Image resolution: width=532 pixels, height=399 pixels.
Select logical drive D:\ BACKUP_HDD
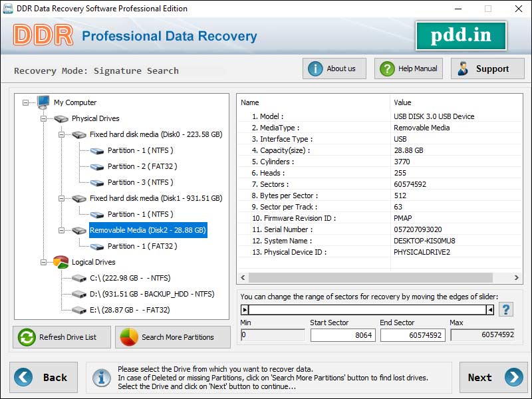coord(152,294)
